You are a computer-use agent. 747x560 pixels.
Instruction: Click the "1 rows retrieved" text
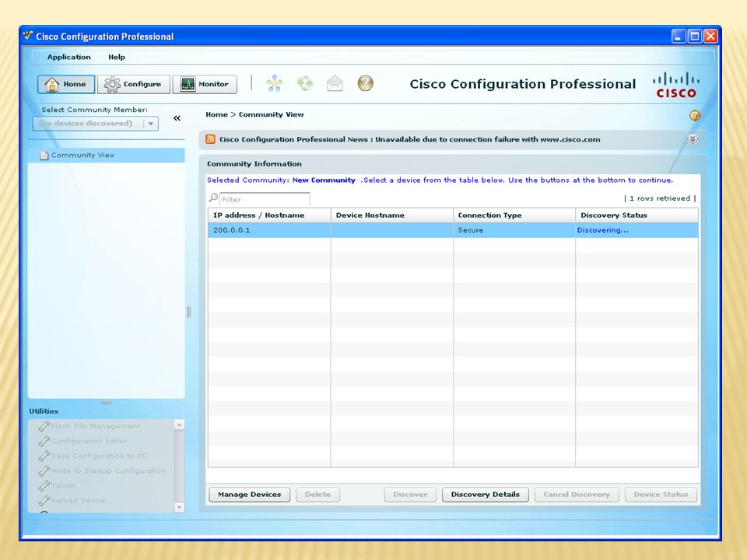[x=660, y=198]
